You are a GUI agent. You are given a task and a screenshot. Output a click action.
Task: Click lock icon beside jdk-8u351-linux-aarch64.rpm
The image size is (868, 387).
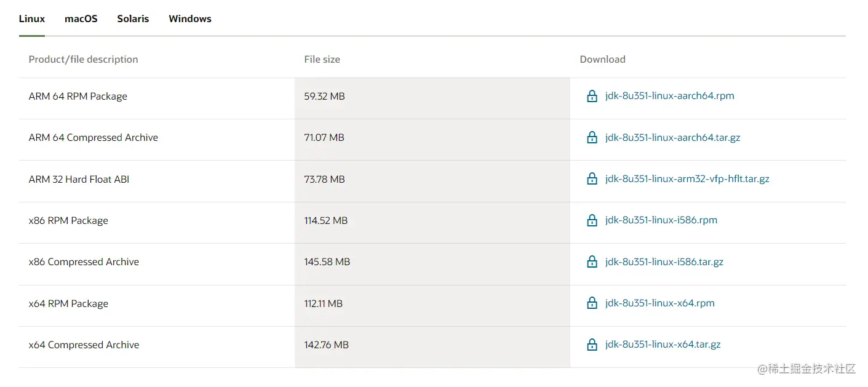pos(592,96)
